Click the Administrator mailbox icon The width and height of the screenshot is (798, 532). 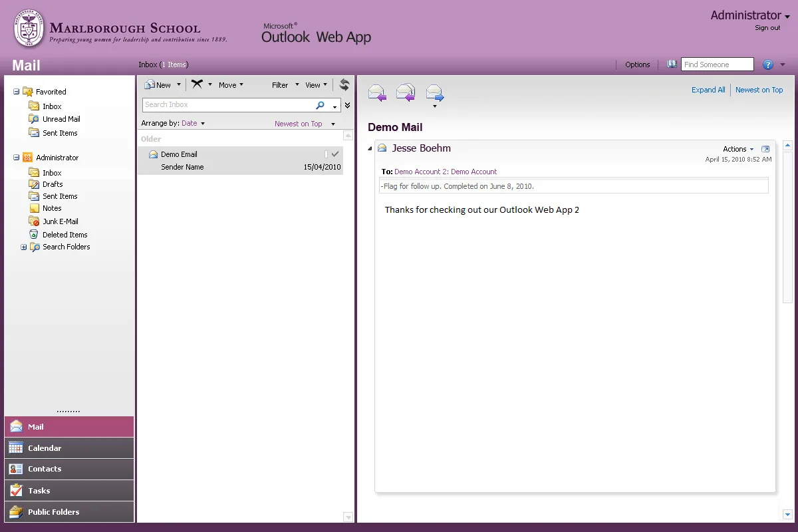click(x=27, y=158)
